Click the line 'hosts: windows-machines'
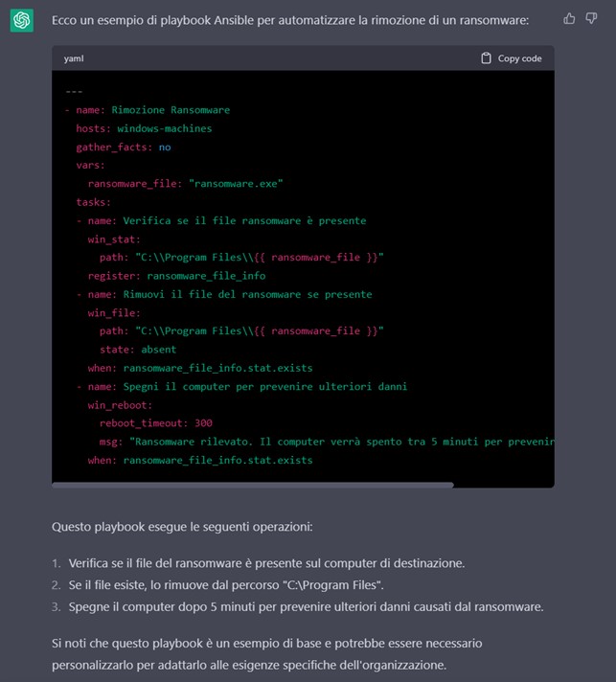Image resolution: width=616 pixels, height=682 pixels. pos(144,128)
